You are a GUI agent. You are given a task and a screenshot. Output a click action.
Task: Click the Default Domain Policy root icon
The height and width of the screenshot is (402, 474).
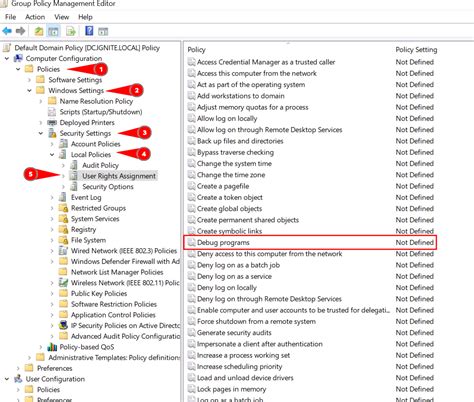pyautogui.click(x=7, y=48)
